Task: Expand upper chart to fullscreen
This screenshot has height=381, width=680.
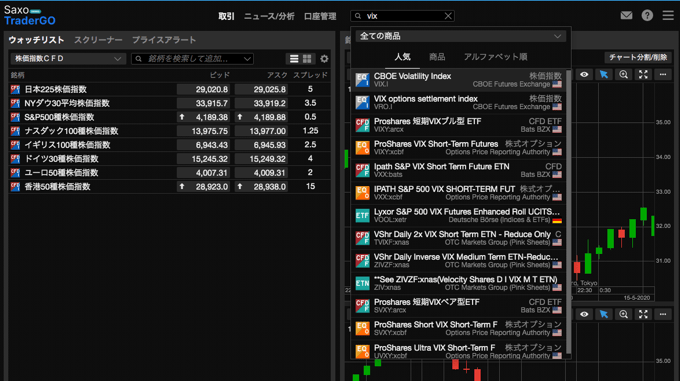Action: point(643,75)
